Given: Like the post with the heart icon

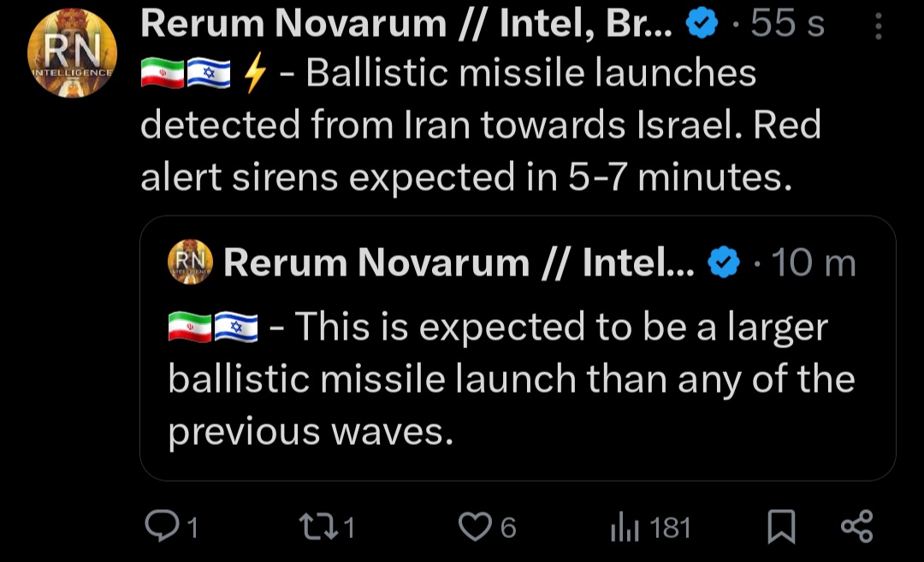Looking at the screenshot, I should (475, 526).
